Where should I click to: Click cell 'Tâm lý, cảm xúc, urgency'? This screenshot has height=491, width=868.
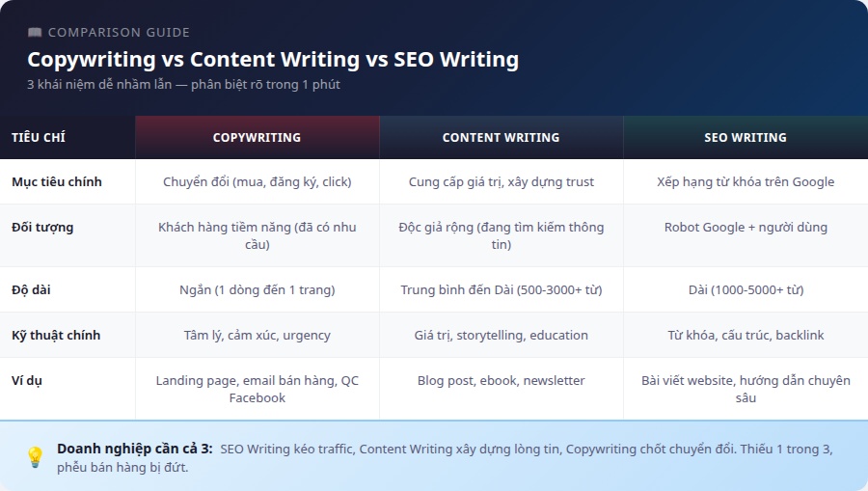click(258, 335)
